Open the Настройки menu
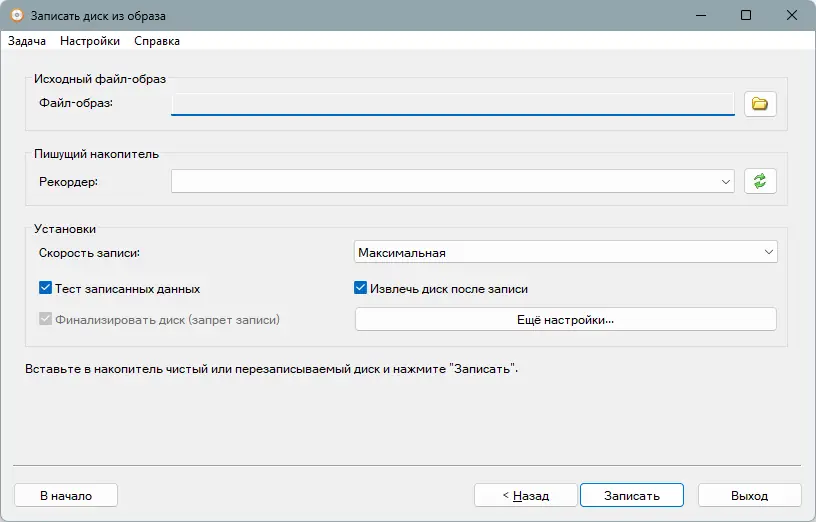Image resolution: width=816 pixels, height=522 pixels. coord(90,41)
